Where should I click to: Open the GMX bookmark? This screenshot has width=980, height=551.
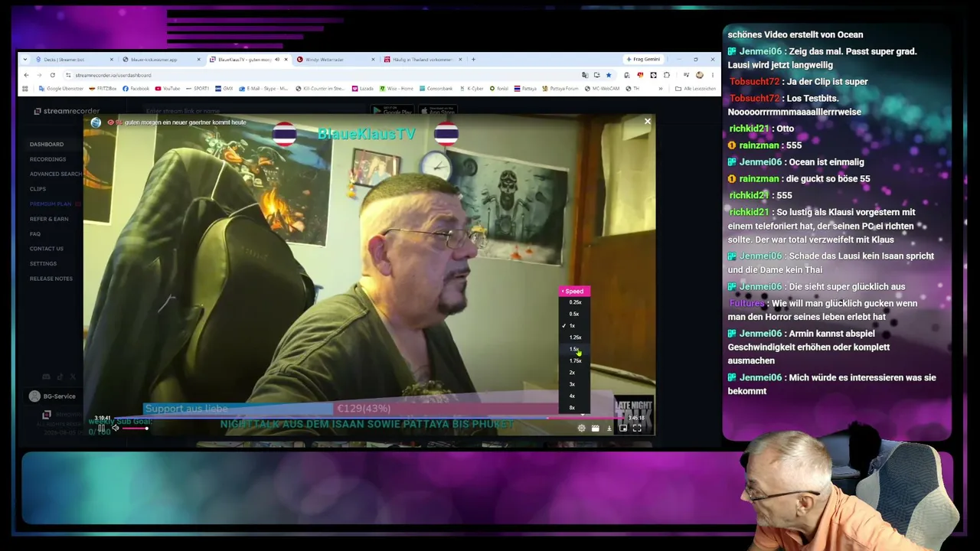(x=225, y=89)
